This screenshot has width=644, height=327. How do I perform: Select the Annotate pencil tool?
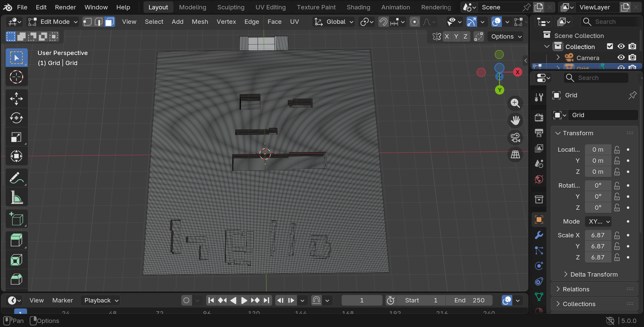coord(16,178)
